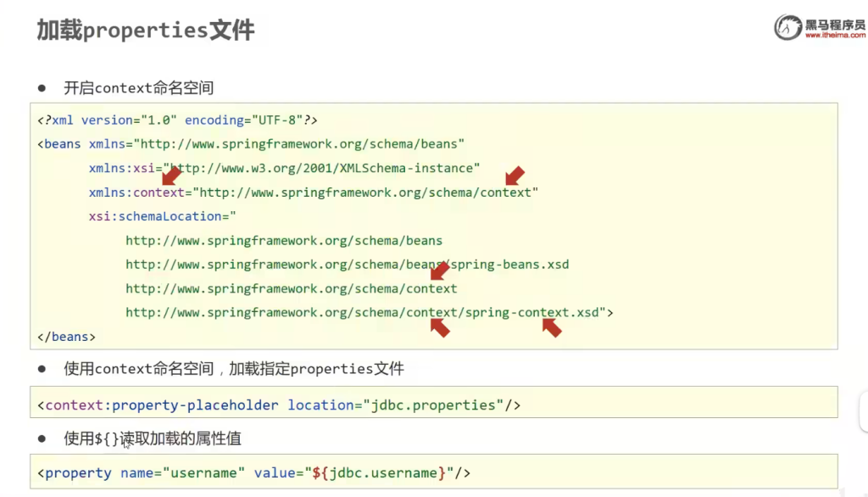Click the xsi:schemaLocation attribute name
This screenshot has width=868, height=497.
[161, 216]
